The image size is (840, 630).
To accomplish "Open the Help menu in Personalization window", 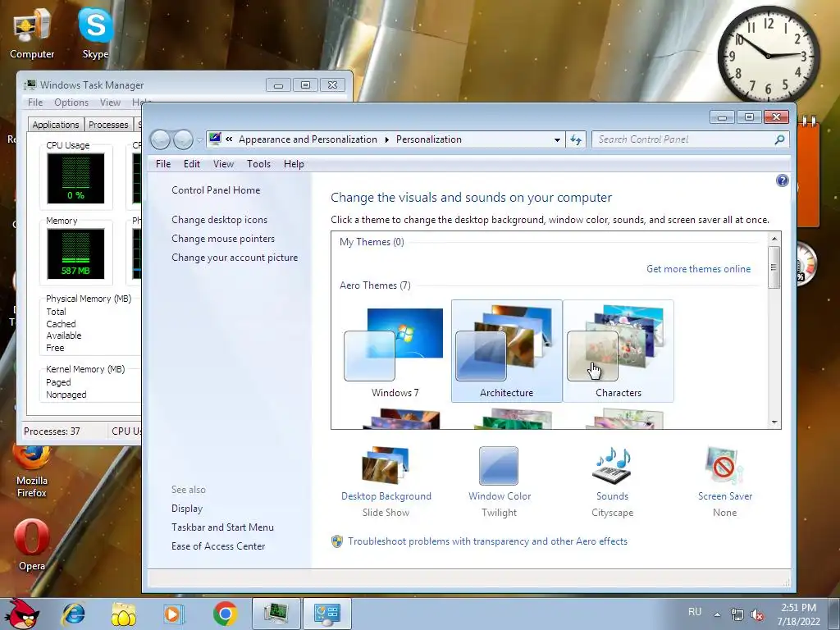I will coord(294,164).
